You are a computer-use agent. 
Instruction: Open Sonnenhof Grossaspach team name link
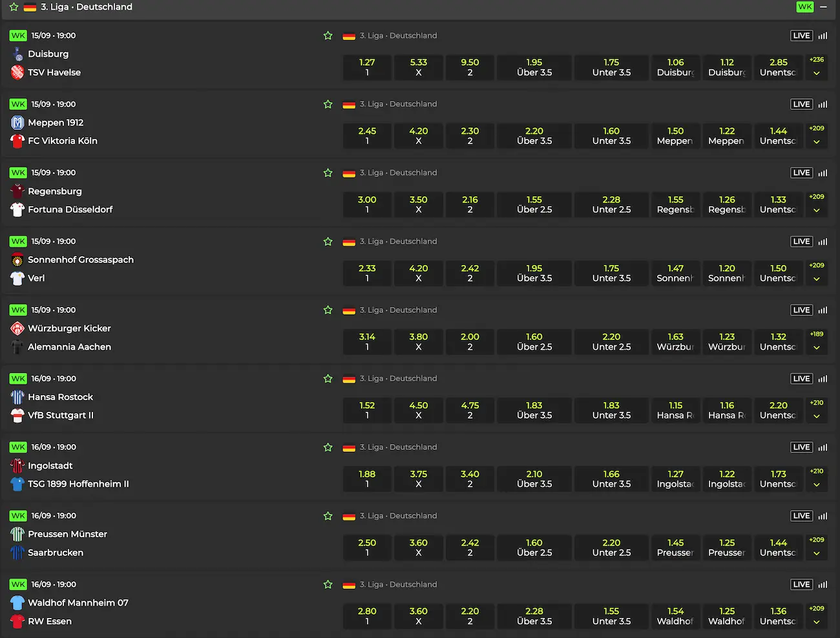81,260
